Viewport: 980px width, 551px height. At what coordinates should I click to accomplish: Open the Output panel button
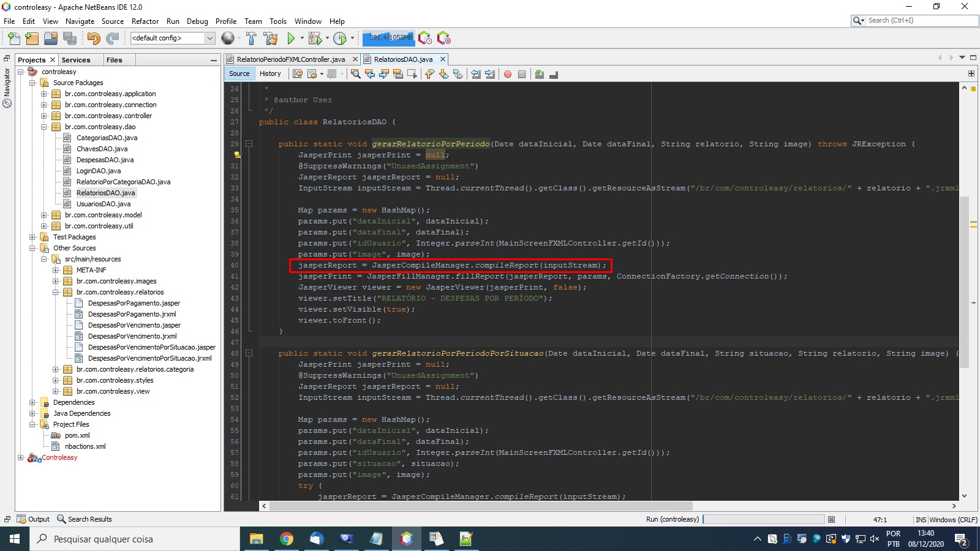[x=34, y=519]
